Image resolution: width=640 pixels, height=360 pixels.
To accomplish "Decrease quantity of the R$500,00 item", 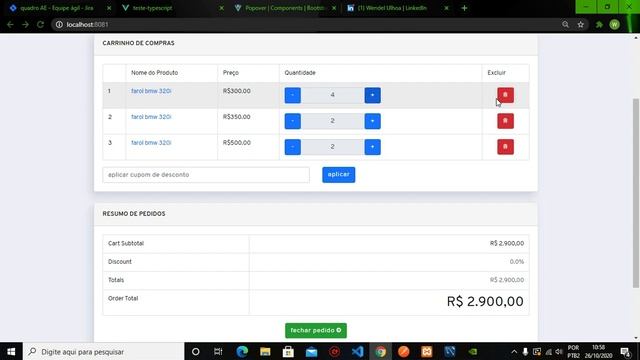I will pos(293,147).
